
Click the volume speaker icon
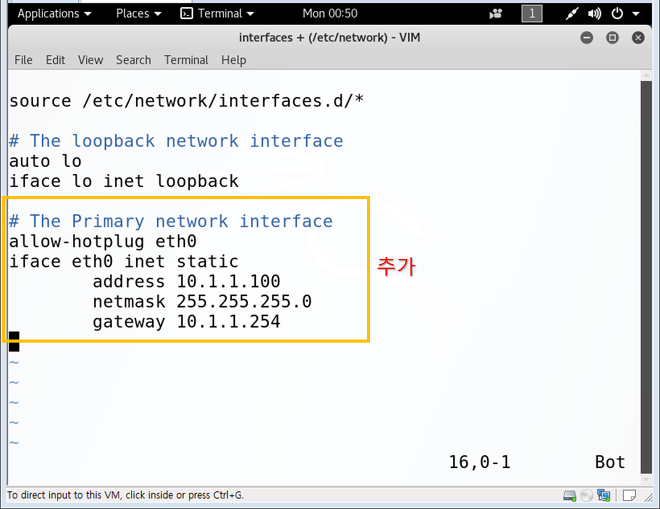(594, 14)
